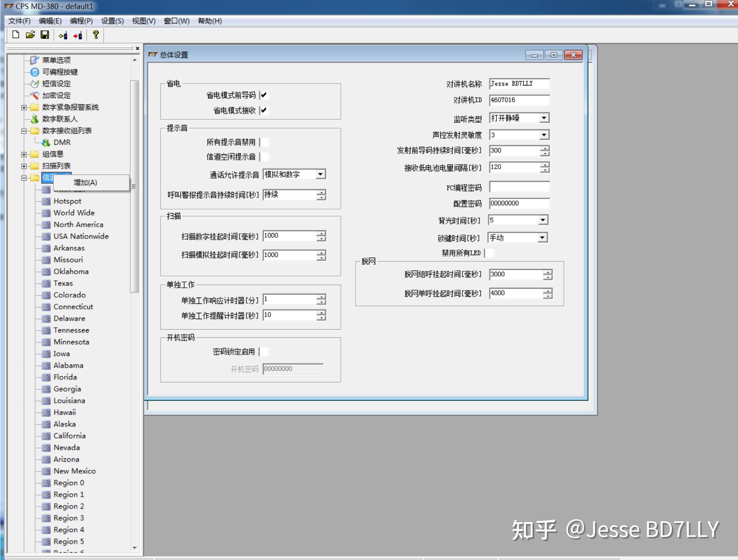Open the 视图(V) menu
The width and height of the screenshot is (738, 560).
[x=143, y=21]
